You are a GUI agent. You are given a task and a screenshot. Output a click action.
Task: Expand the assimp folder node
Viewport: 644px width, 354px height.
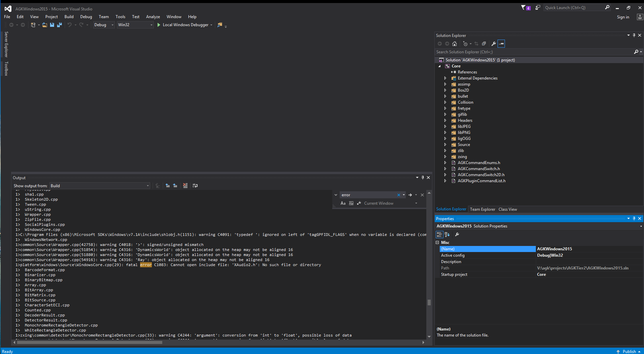pyautogui.click(x=445, y=84)
